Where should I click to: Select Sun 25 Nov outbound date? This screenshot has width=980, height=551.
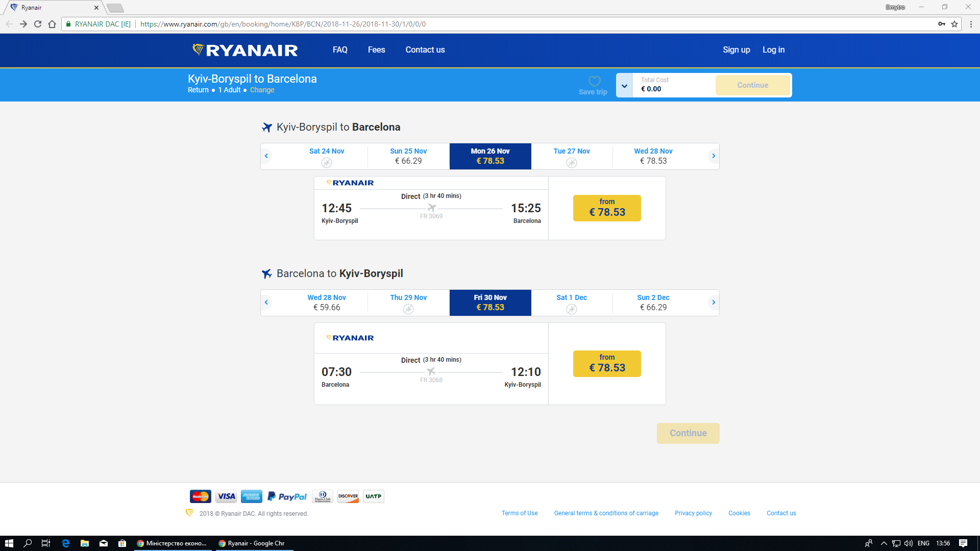tap(408, 156)
